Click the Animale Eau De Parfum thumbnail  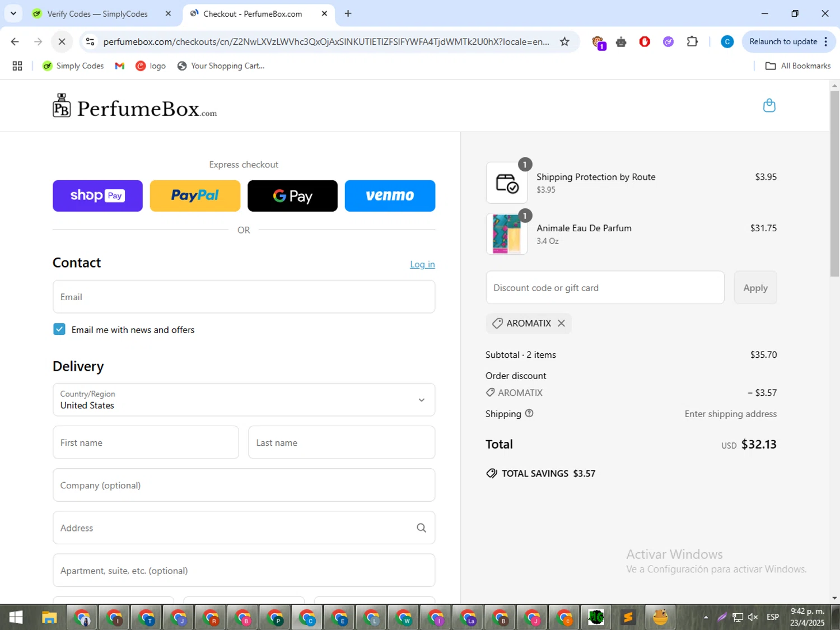coord(507,234)
